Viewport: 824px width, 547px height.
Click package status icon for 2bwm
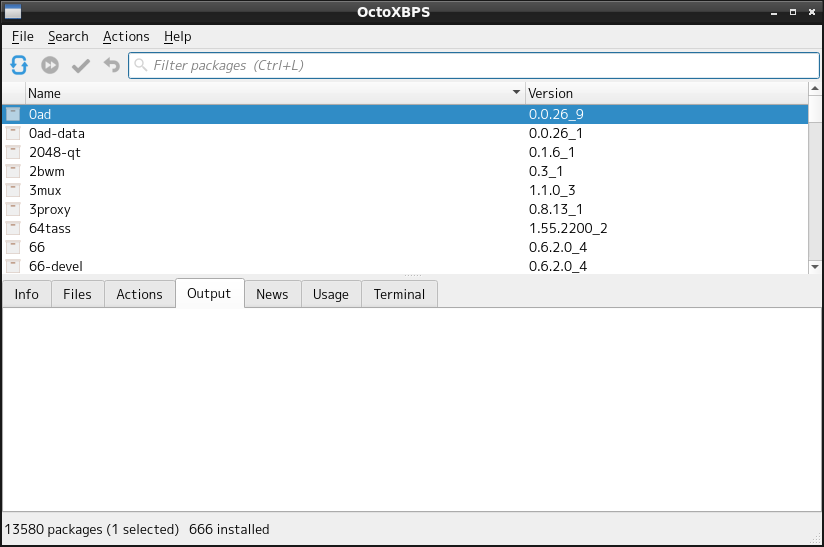pyautogui.click(x=13, y=171)
